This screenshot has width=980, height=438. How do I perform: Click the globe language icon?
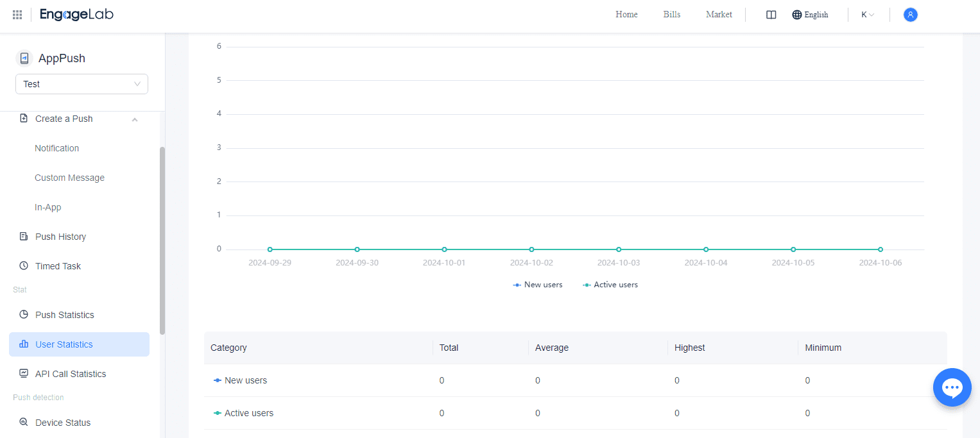(797, 15)
